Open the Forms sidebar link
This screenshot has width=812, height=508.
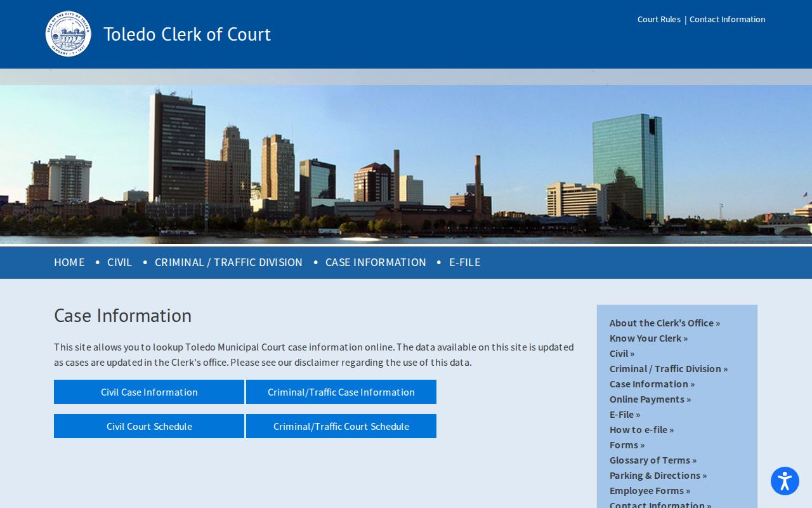pyautogui.click(x=627, y=445)
